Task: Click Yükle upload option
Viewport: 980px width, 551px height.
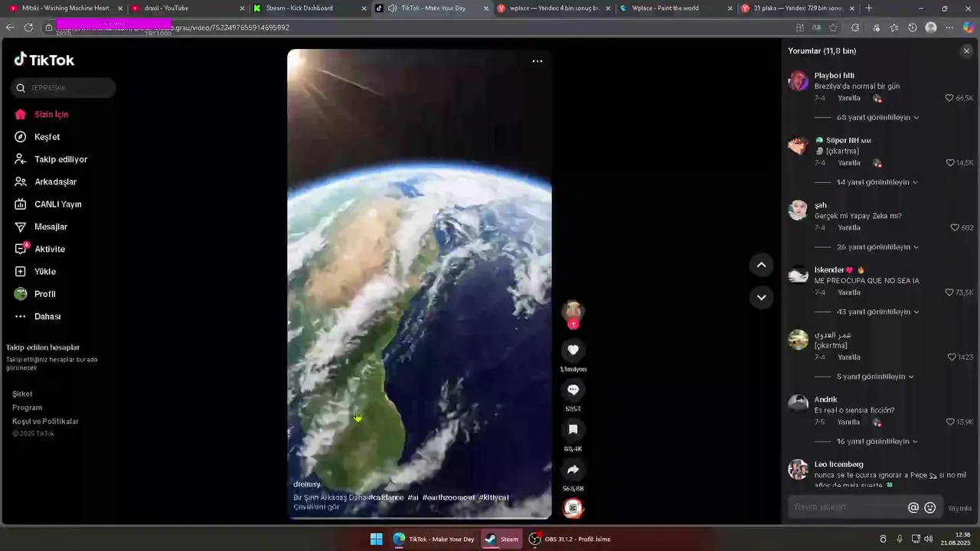Action: (x=45, y=272)
